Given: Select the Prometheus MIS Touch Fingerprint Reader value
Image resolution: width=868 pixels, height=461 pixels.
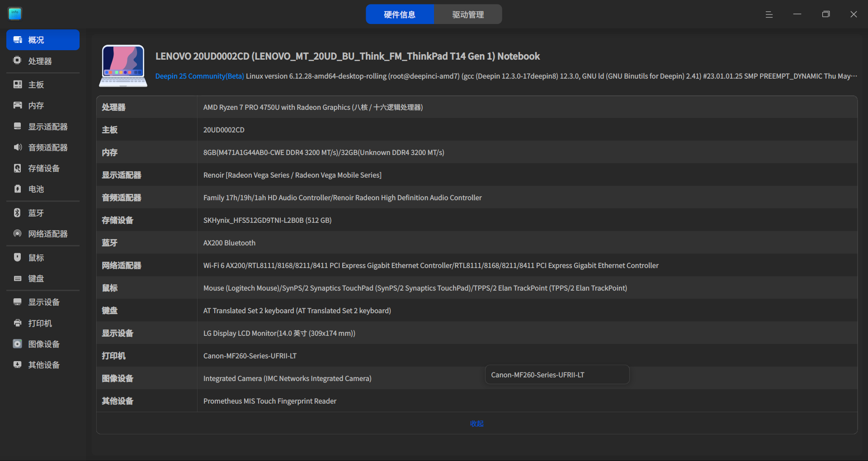Looking at the screenshot, I should pos(270,401).
